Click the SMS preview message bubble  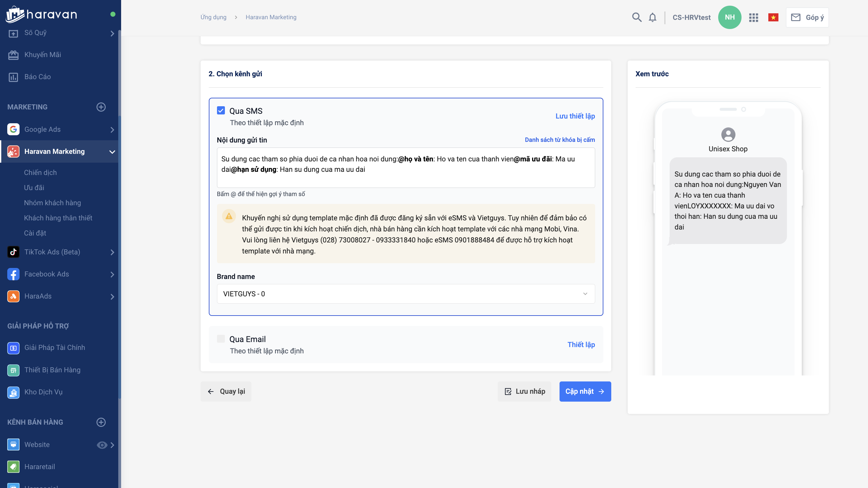(728, 201)
